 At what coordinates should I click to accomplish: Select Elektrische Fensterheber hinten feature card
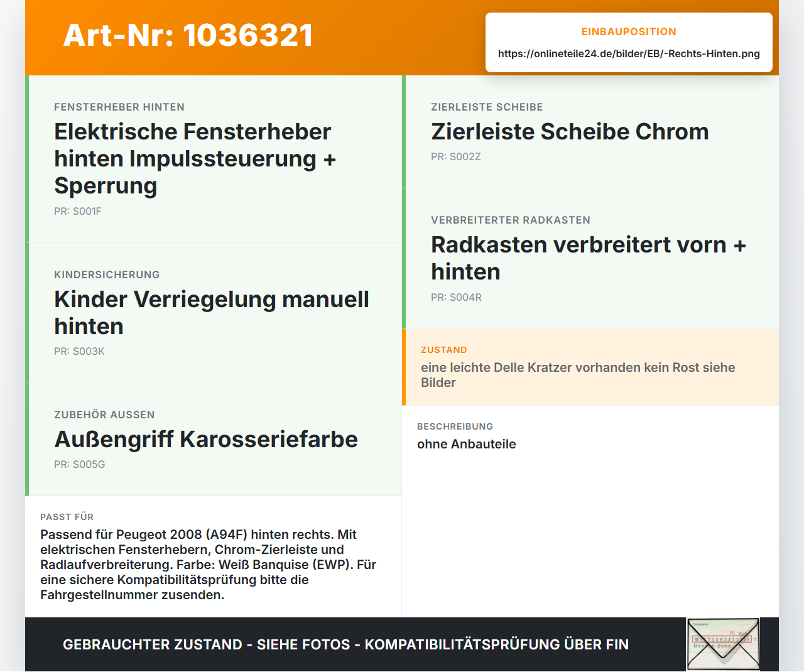(x=214, y=159)
